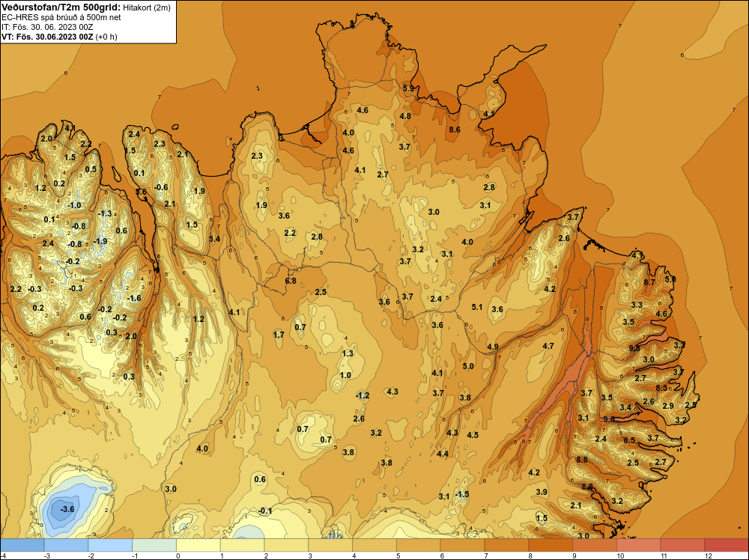Click the "5.9" temperature value

pyautogui.click(x=408, y=88)
